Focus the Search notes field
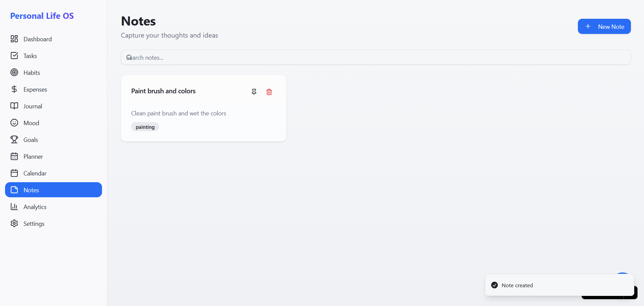The height and width of the screenshot is (306, 644). pos(376,57)
